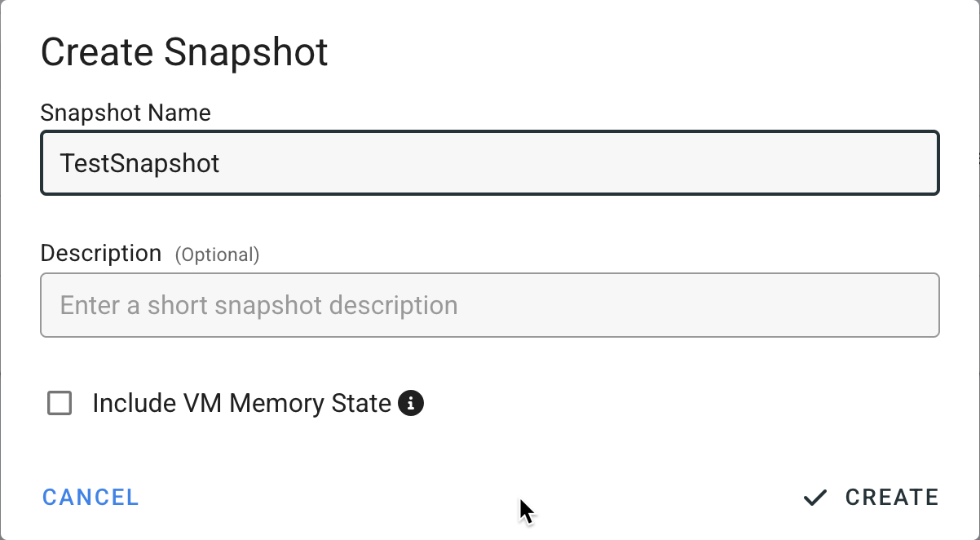Click the CREATE button text
The height and width of the screenshot is (540, 980).
point(892,498)
